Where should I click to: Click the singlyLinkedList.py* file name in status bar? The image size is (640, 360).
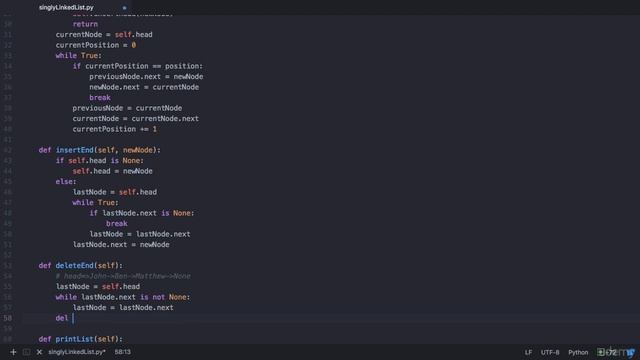tap(77, 352)
